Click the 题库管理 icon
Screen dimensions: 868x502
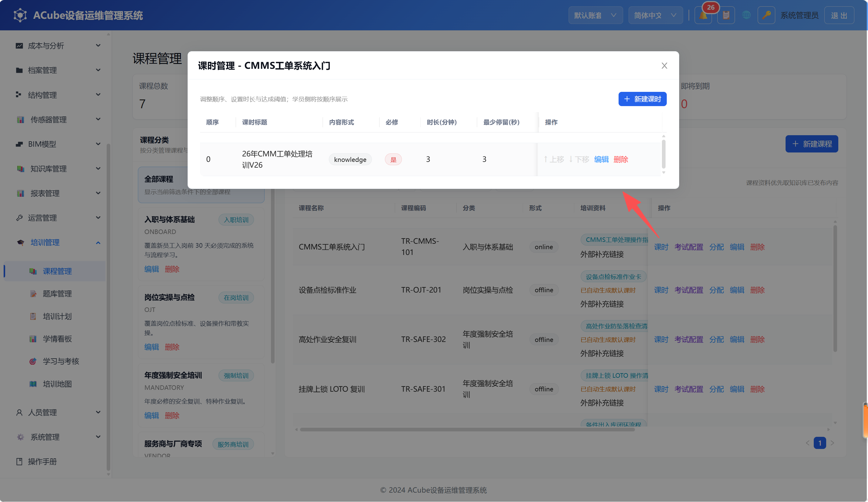33,293
